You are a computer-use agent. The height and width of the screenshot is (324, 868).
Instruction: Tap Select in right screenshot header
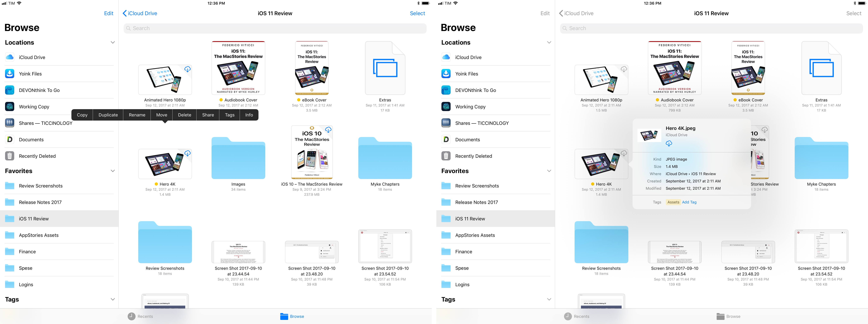point(853,13)
